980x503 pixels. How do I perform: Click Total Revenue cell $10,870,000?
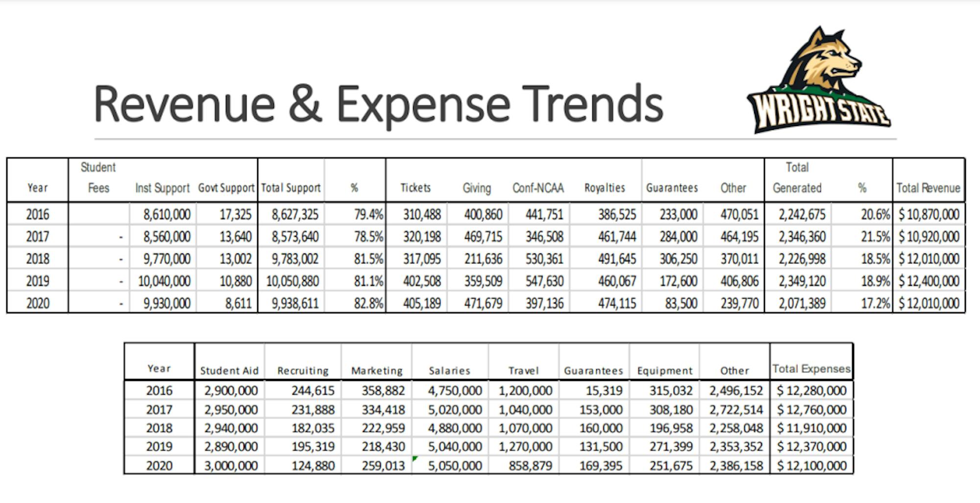click(x=929, y=215)
